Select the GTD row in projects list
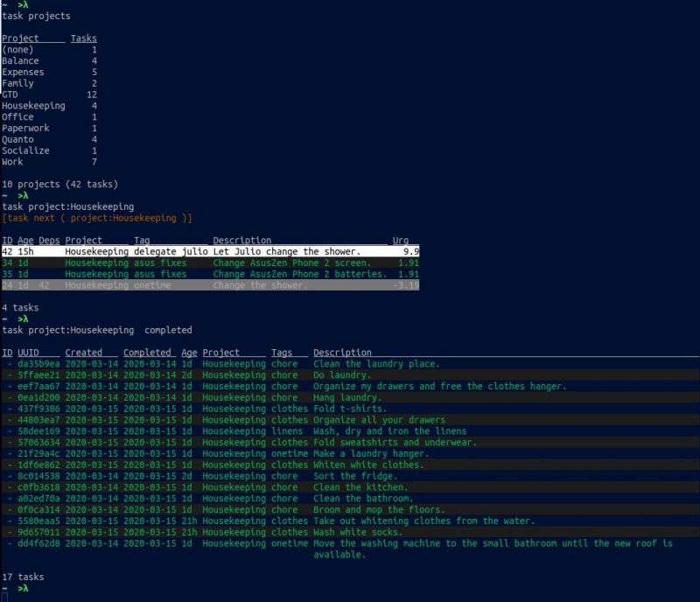The width and height of the screenshot is (700, 602). pyautogui.click(x=10, y=94)
